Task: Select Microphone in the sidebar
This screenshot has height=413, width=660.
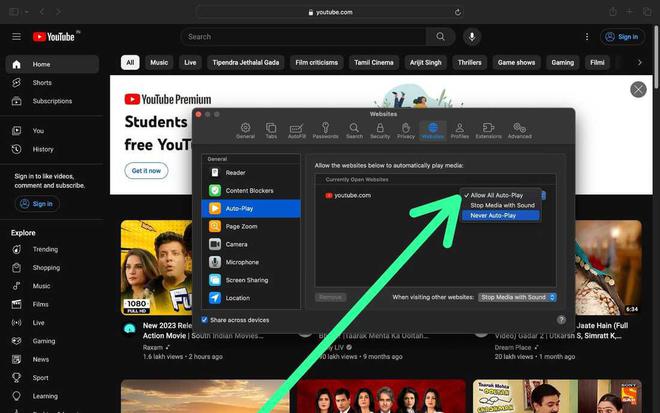Action: point(251,262)
